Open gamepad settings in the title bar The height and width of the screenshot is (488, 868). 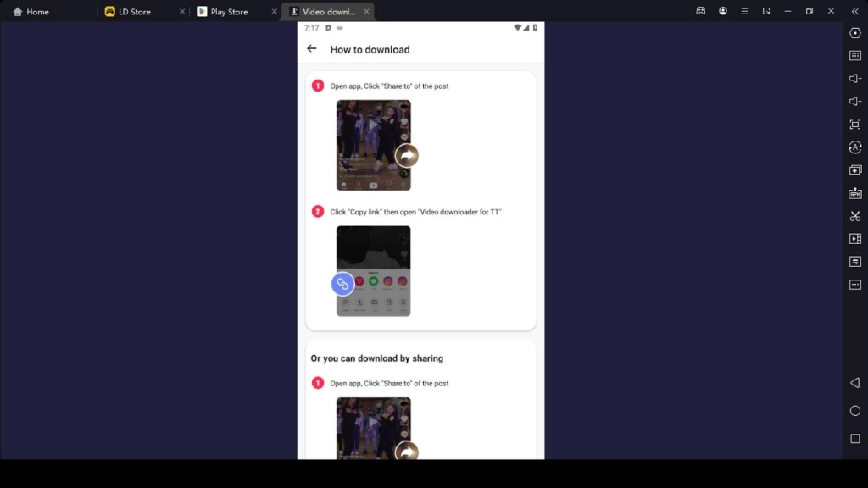pos(700,11)
